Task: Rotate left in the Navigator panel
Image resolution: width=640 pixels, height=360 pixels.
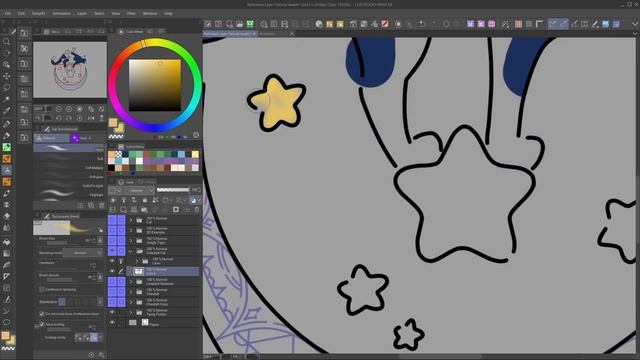Action: (58, 118)
